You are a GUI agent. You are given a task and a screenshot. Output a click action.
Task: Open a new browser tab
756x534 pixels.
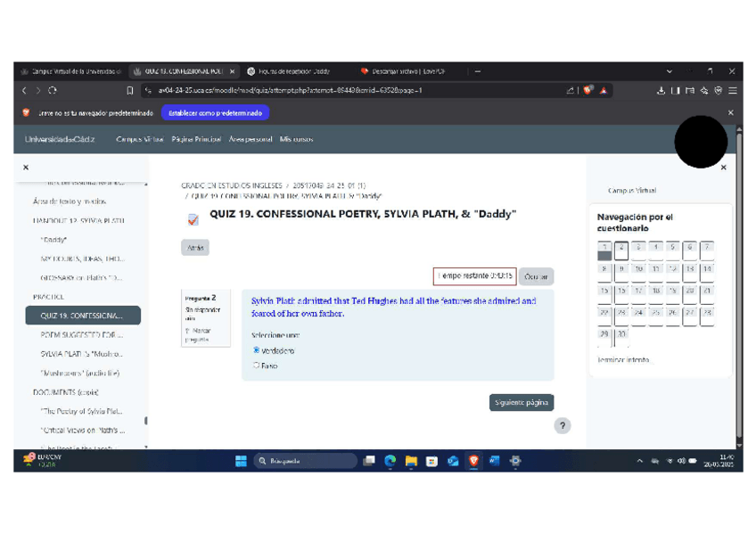click(478, 71)
